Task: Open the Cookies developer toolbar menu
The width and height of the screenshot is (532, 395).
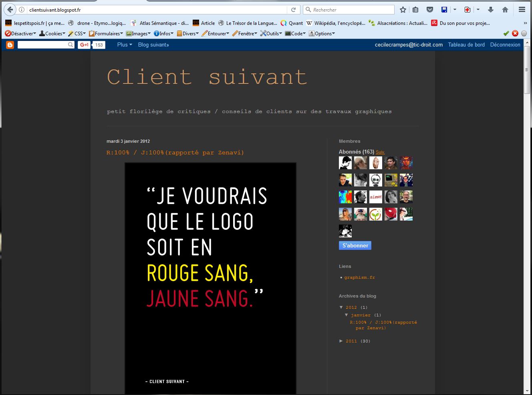Action: tap(53, 34)
